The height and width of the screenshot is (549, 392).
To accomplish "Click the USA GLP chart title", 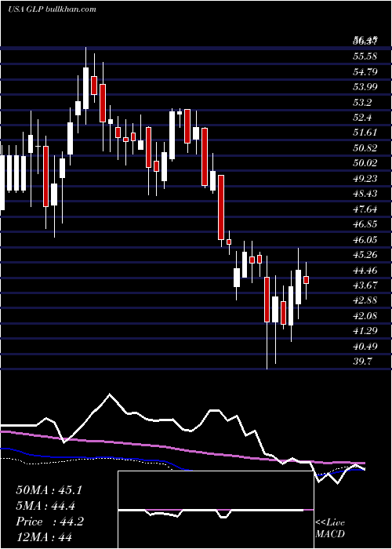I will coord(52,9).
